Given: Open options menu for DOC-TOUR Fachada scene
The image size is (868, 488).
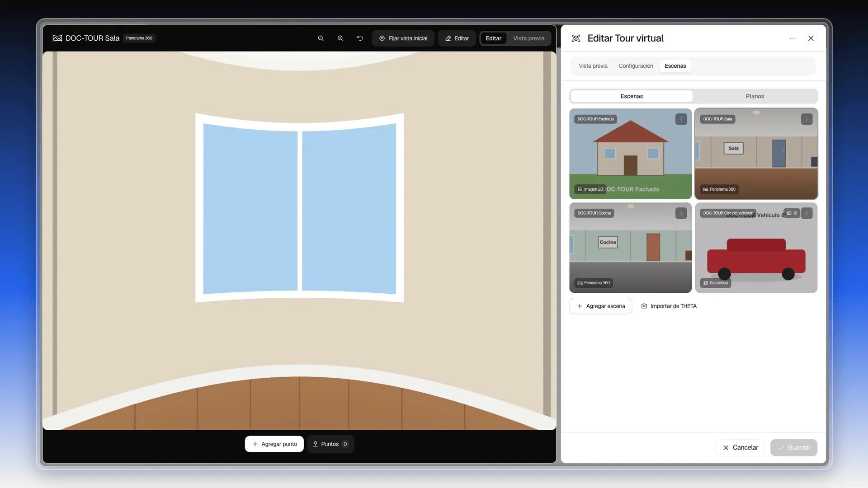Looking at the screenshot, I should [x=681, y=119].
